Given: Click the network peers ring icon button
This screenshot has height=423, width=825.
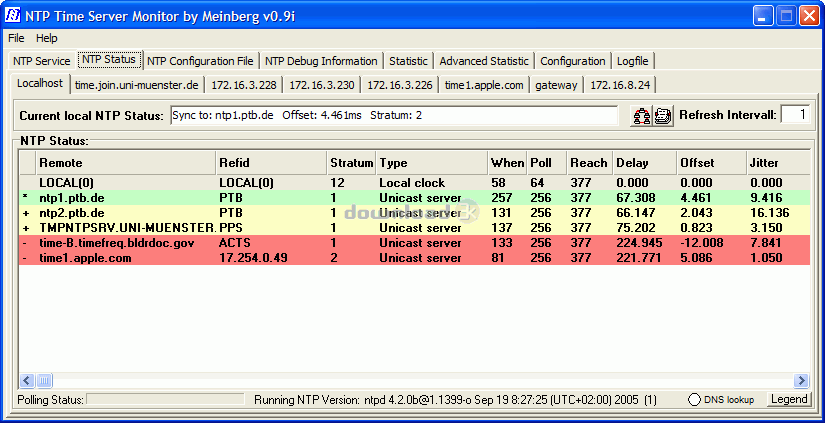Looking at the screenshot, I should tap(641, 115).
